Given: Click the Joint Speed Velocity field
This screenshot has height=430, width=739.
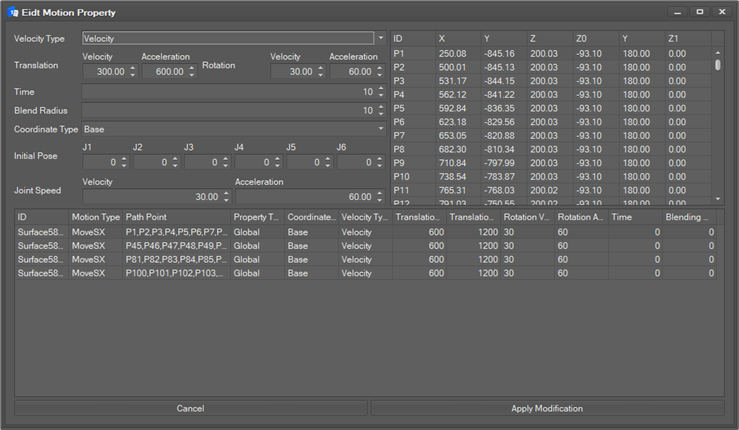Looking at the screenshot, I should tap(150, 197).
